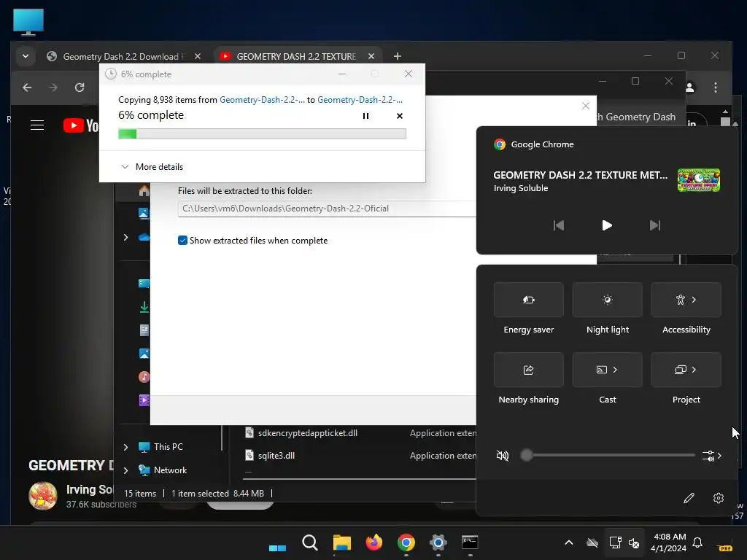Expand the OneDrive tree chevron

pos(125,237)
